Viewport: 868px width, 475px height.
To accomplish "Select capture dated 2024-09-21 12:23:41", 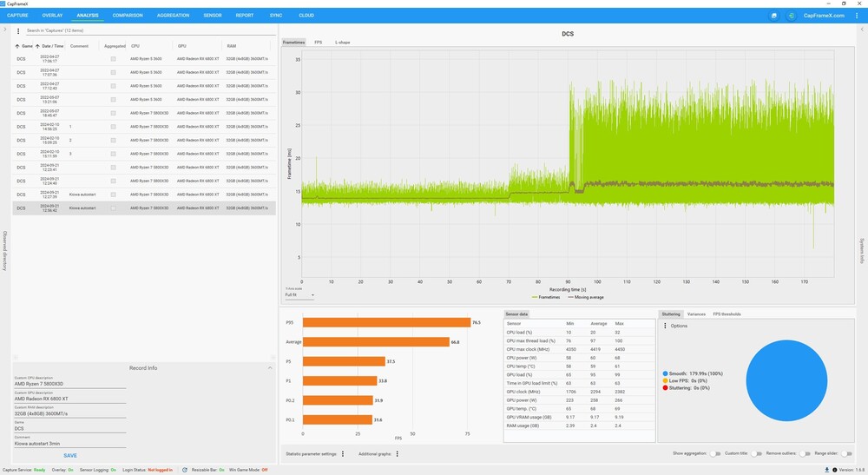I will pyautogui.click(x=144, y=168).
